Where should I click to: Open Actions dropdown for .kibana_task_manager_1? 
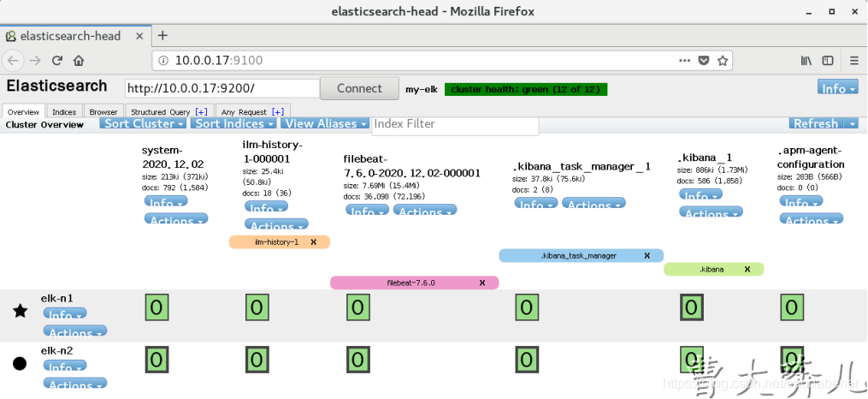coord(594,204)
